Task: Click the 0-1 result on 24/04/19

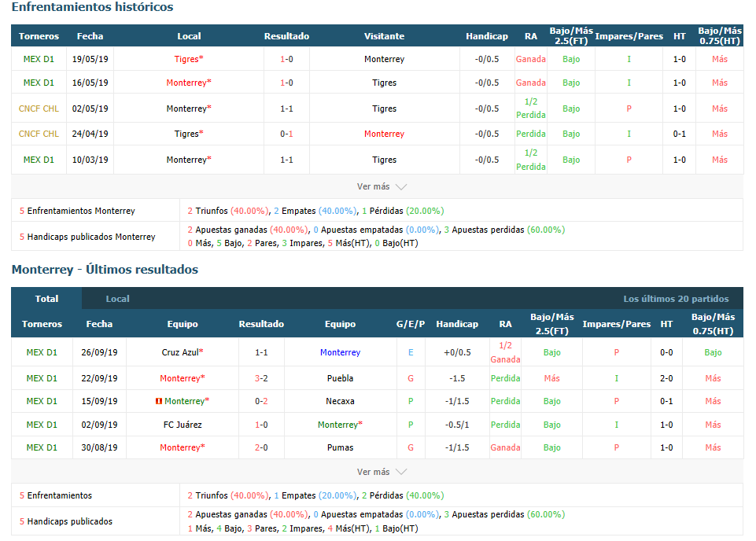Action: (x=286, y=134)
